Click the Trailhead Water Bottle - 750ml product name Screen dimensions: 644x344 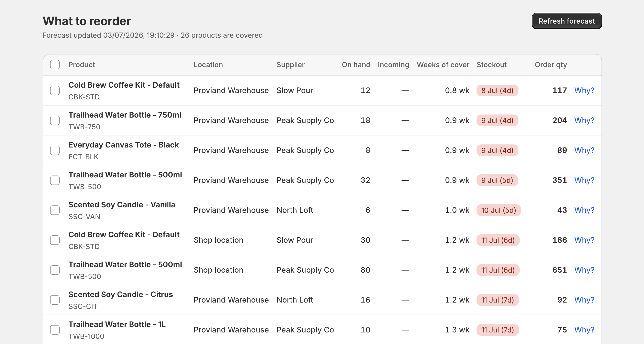[x=125, y=115]
